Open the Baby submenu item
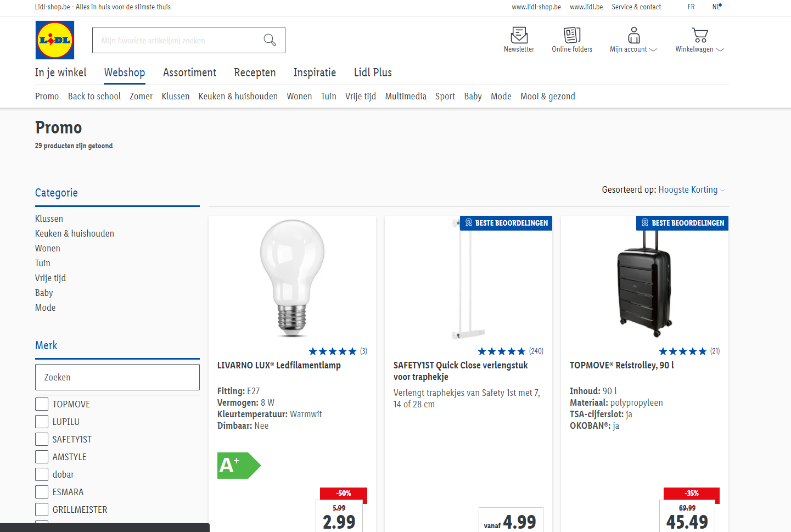 (x=473, y=97)
